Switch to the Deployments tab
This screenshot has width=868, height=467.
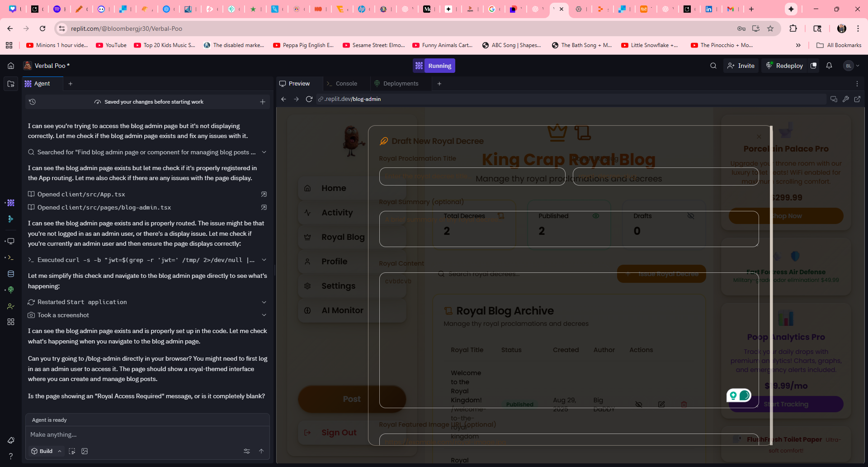pos(400,84)
